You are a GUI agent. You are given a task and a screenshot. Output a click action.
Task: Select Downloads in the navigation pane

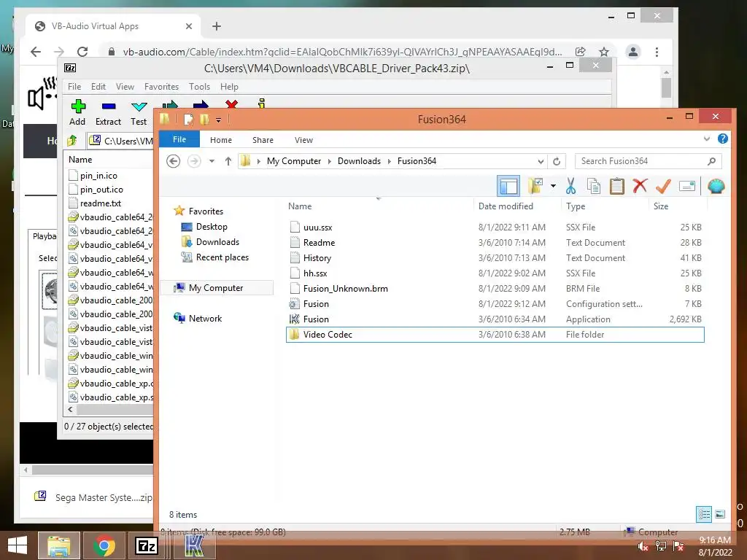pos(217,242)
